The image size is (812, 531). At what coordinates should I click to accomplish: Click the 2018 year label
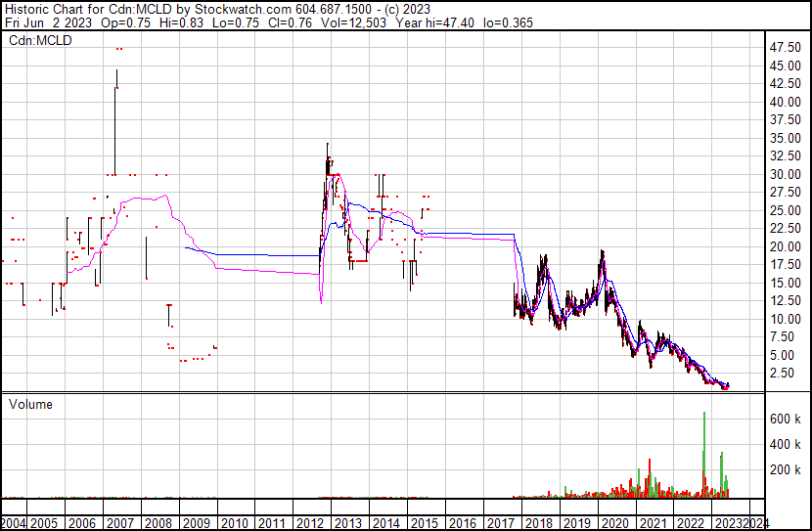(537, 524)
